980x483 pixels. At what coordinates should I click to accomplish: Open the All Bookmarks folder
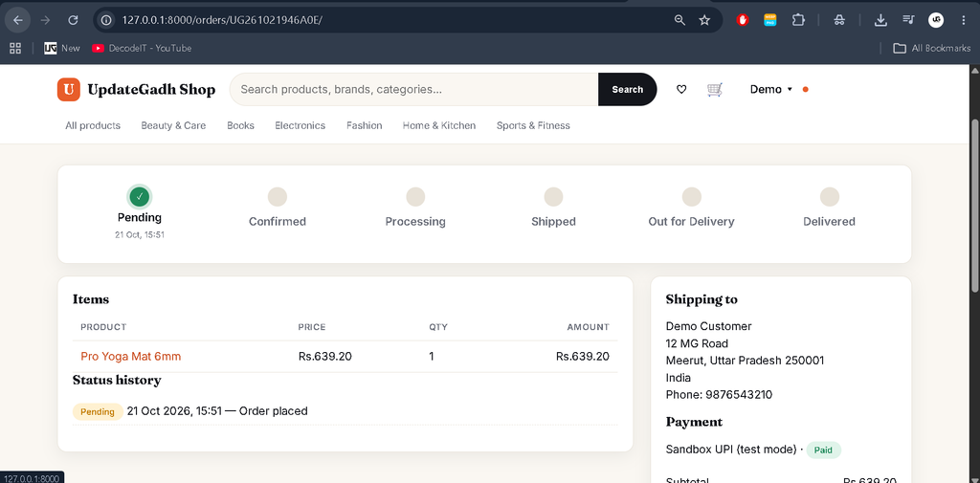pos(932,48)
